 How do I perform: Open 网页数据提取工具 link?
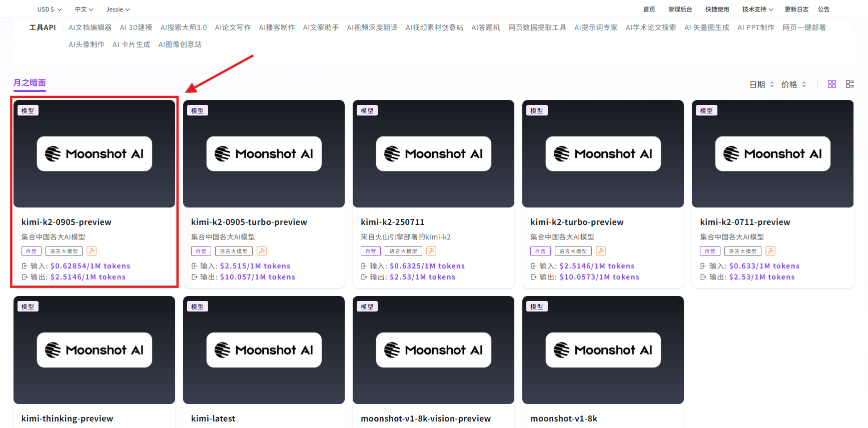537,27
